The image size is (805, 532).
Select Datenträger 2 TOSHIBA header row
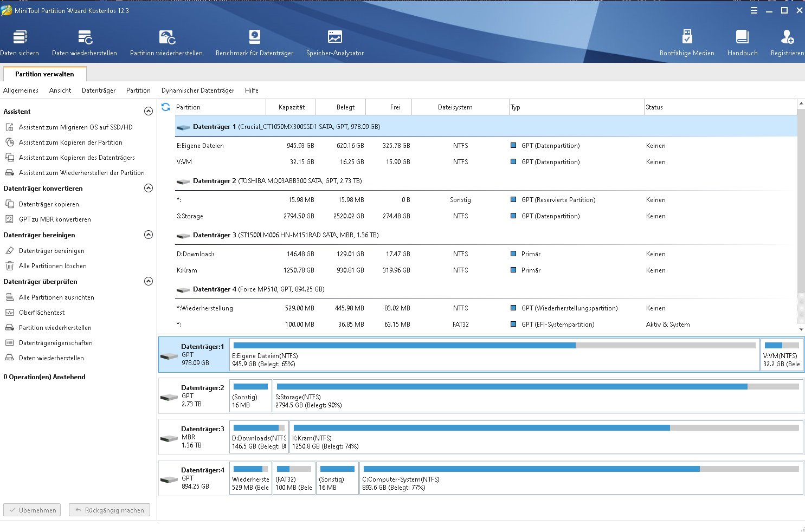(486, 181)
